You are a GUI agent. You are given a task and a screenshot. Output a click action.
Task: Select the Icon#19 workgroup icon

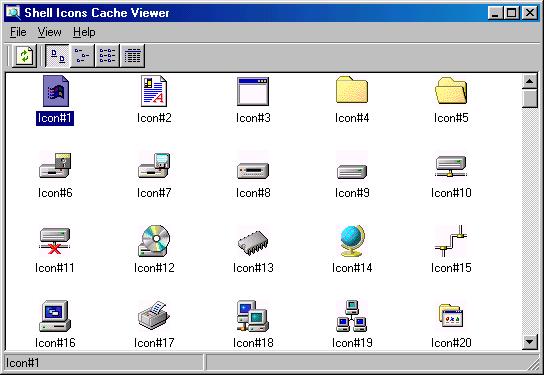[x=352, y=316]
